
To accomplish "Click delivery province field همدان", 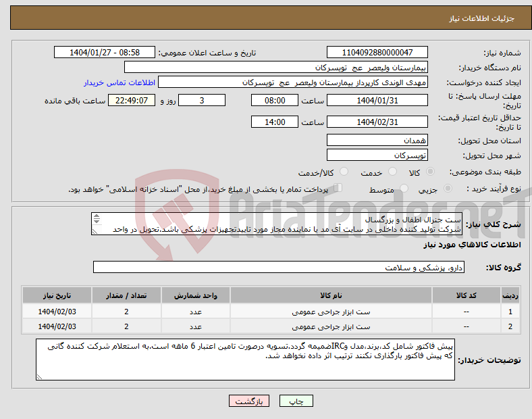I will 377,140.
